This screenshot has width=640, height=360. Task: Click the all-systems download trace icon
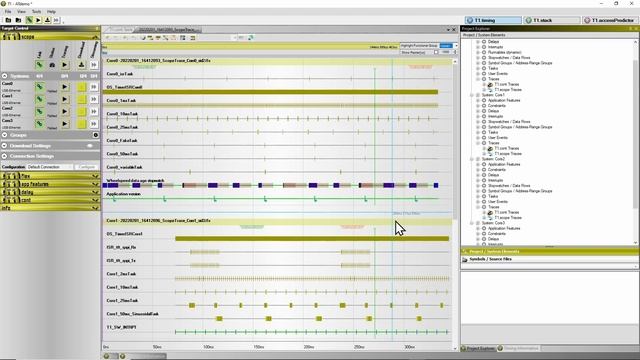(82, 65)
